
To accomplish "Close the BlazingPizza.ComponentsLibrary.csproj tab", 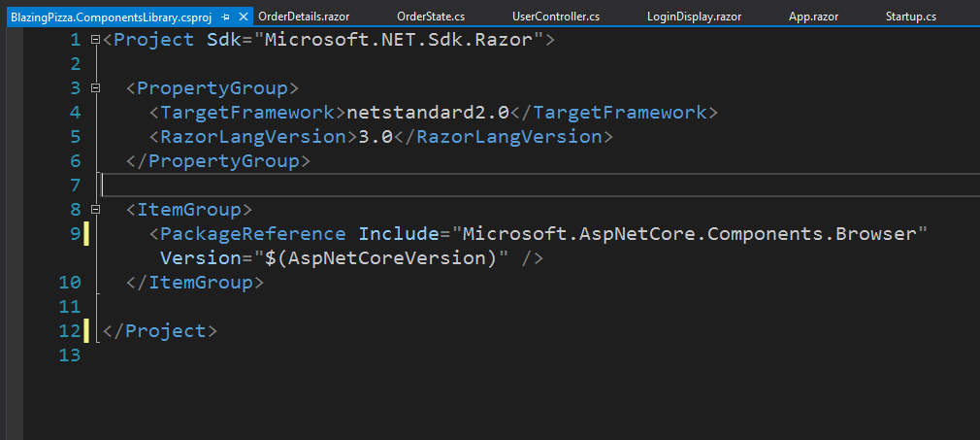I will tap(244, 17).
